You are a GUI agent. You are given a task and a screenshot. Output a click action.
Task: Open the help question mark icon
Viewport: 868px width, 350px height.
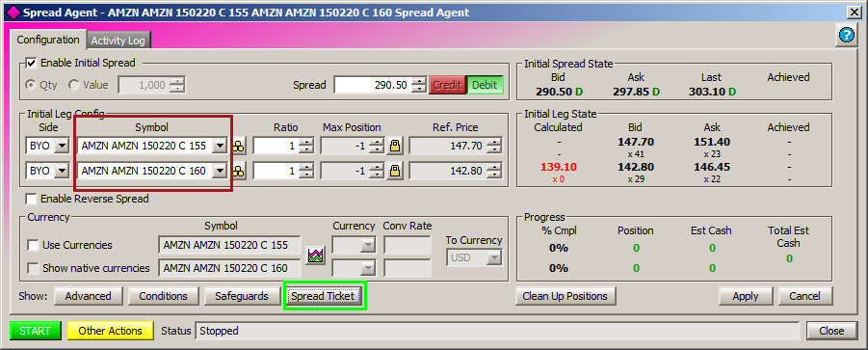[x=847, y=36]
